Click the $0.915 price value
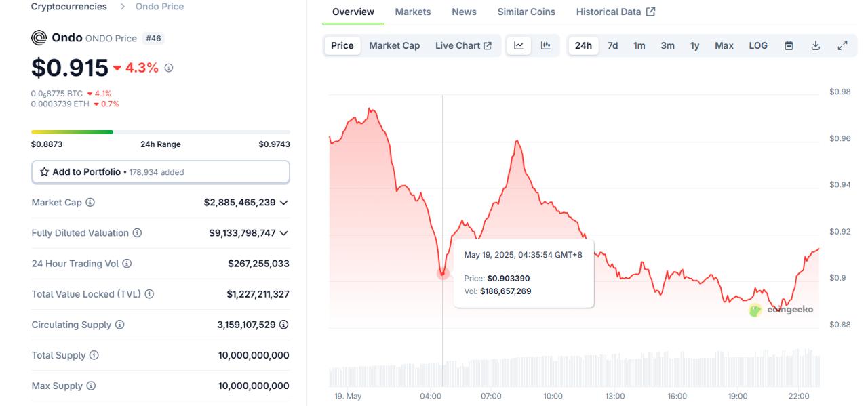 coord(70,68)
